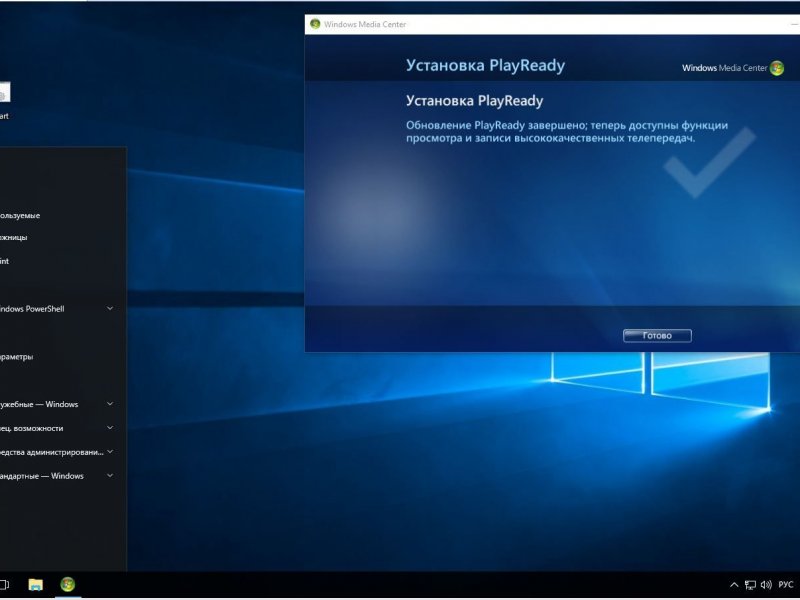
Task: Minimize the Windows Media Center window
Action: 795,24
